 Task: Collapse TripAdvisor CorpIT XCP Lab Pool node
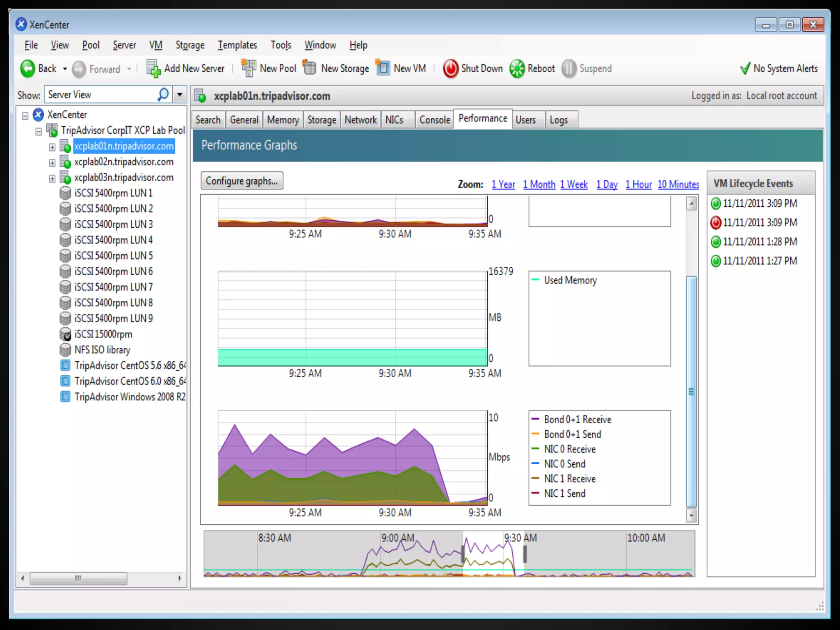point(39,132)
